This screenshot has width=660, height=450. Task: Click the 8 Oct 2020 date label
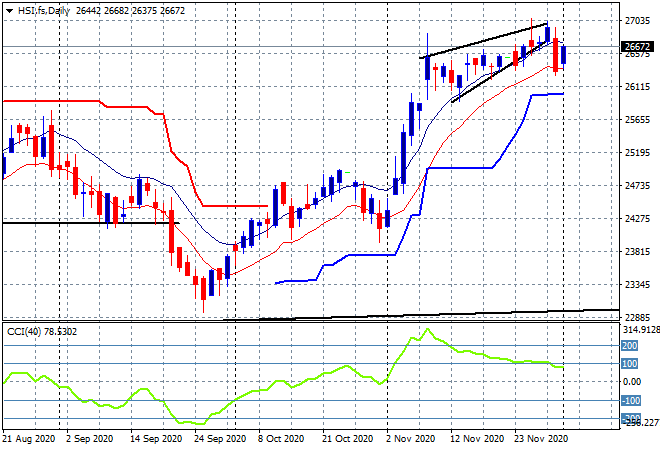coord(281,439)
